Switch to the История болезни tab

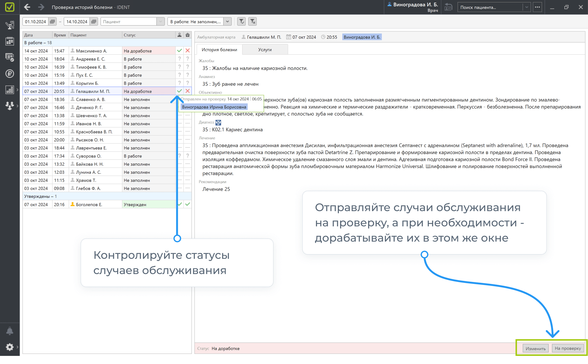(x=219, y=50)
